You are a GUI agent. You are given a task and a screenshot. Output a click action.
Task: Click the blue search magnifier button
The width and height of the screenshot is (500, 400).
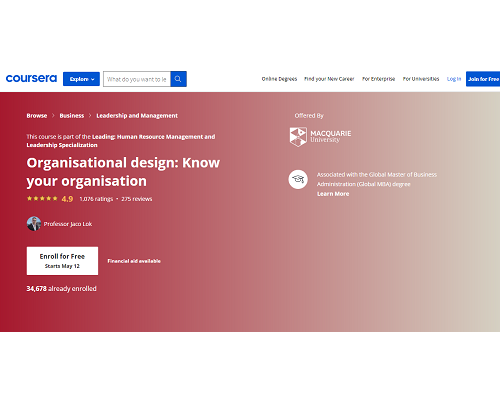pos(178,79)
